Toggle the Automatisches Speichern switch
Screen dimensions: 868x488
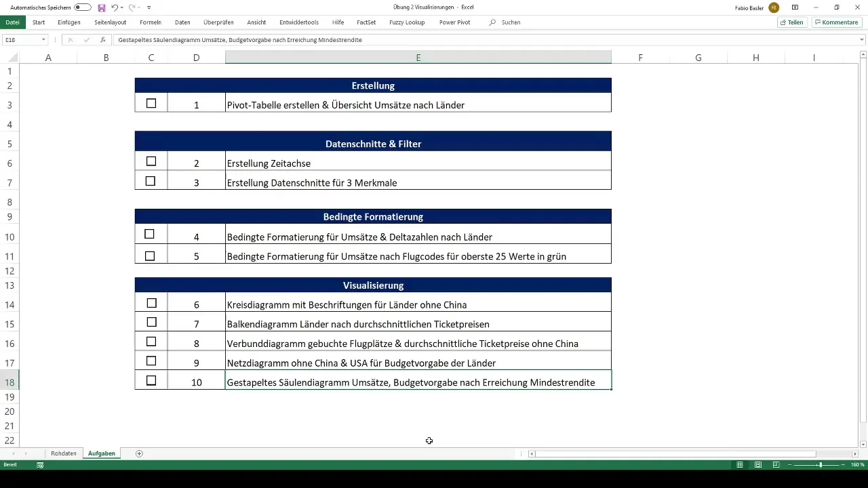click(83, 7)
